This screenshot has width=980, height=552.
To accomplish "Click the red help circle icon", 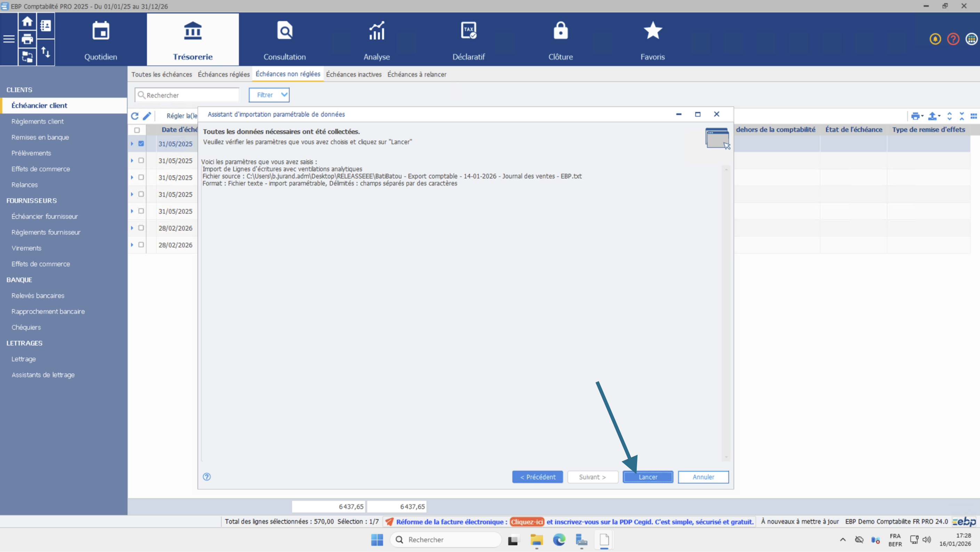I will pos(953,39).
